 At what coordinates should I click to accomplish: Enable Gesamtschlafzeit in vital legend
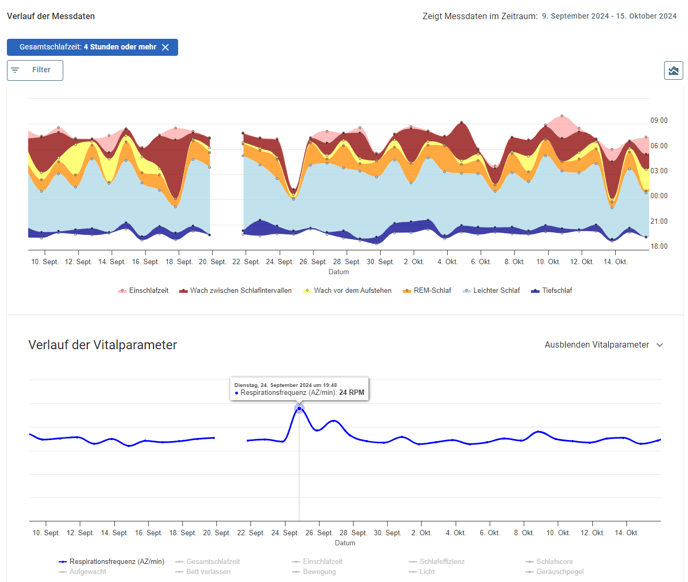pyautogui.click(x=208, y=562)
